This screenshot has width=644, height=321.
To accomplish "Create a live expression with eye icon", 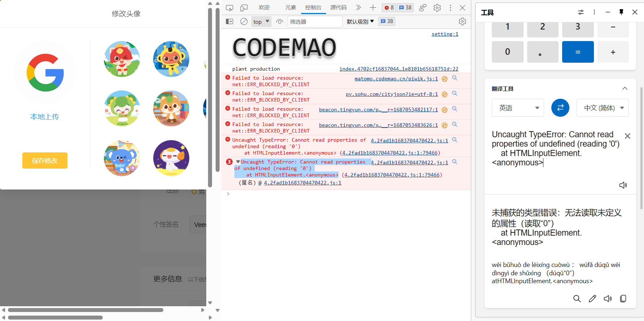I will 279,22.
